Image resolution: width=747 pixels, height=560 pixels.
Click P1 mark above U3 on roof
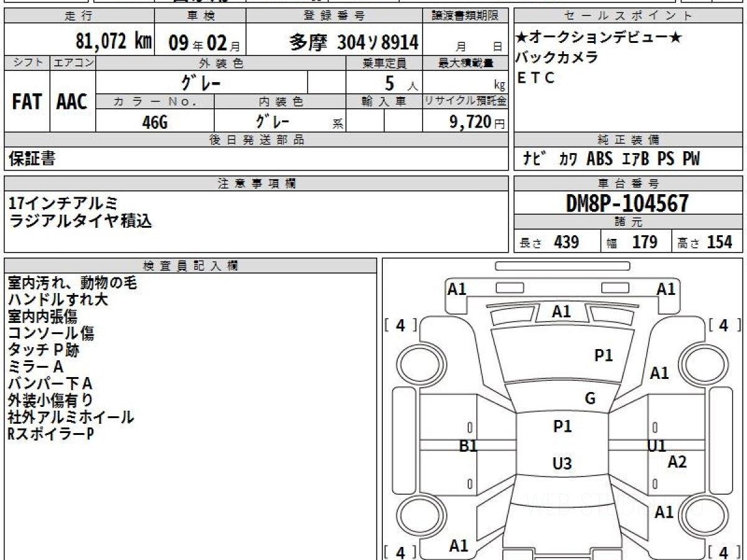click(x=562, y=427)
